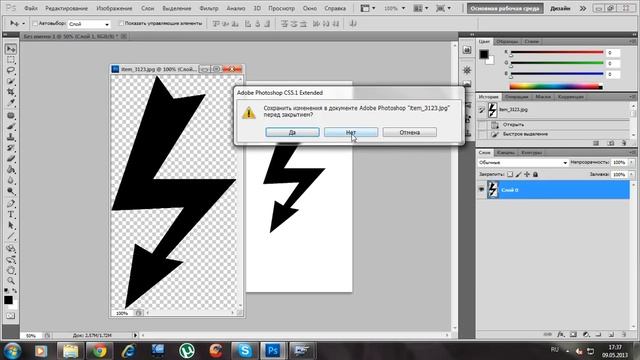Select the Blur tool

[11, 180]
